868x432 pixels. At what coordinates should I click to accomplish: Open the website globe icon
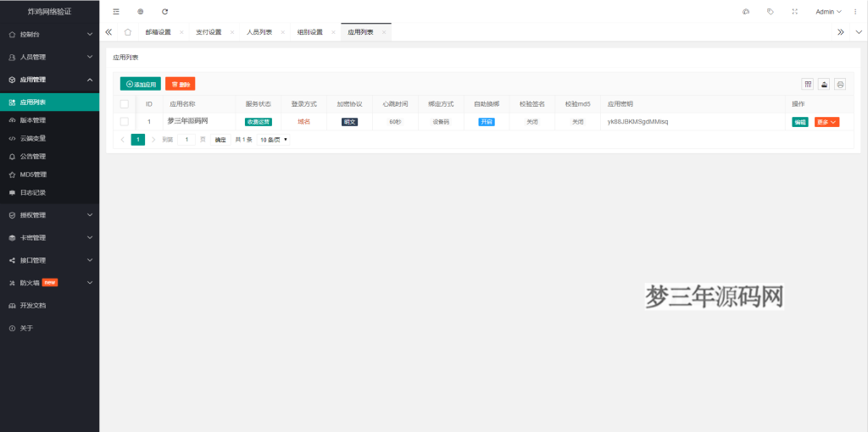click(x=140, y=12)
